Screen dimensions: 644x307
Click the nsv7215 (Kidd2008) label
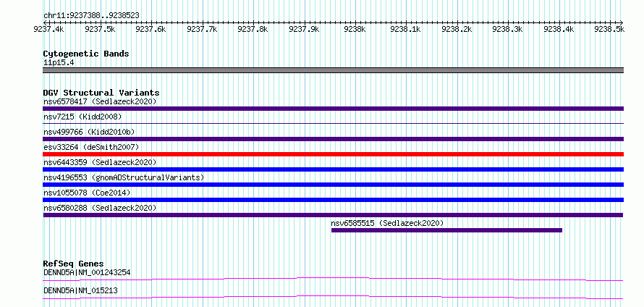pos(82,117)
